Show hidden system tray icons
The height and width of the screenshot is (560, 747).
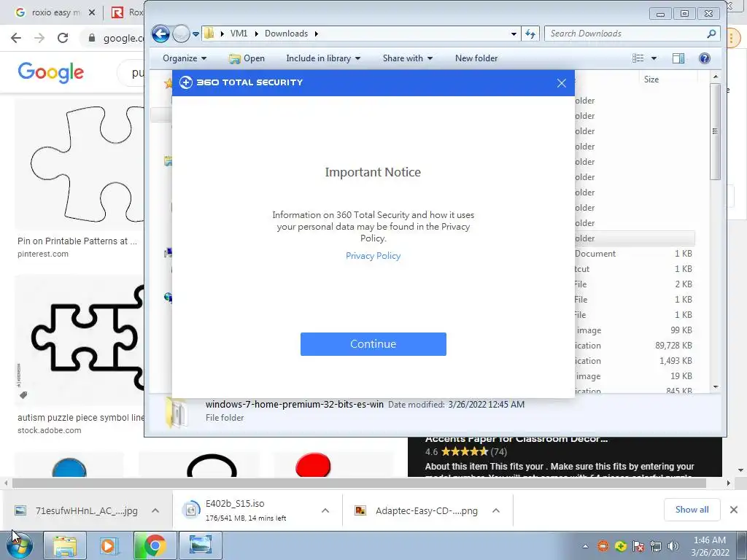pyautogui.click(x=586, y=547)
